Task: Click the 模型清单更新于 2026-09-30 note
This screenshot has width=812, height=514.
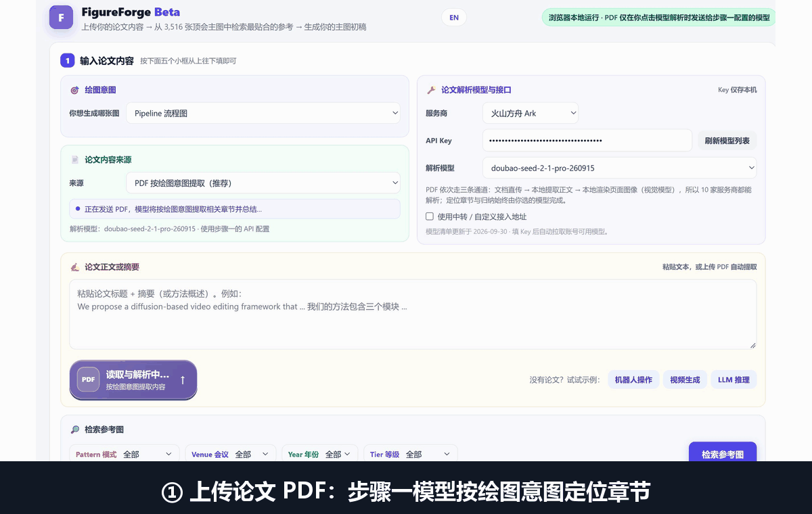Action: 517,231
